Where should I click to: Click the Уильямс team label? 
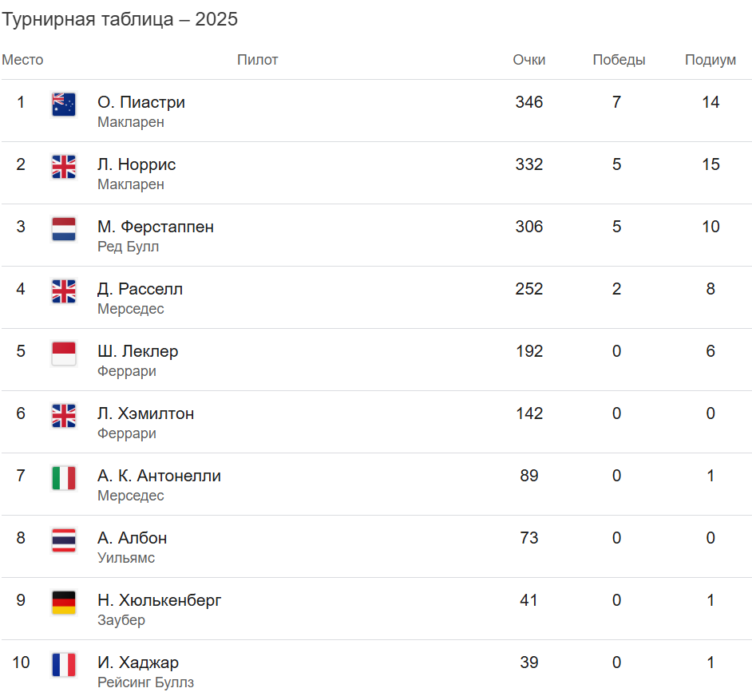(126, 558)
